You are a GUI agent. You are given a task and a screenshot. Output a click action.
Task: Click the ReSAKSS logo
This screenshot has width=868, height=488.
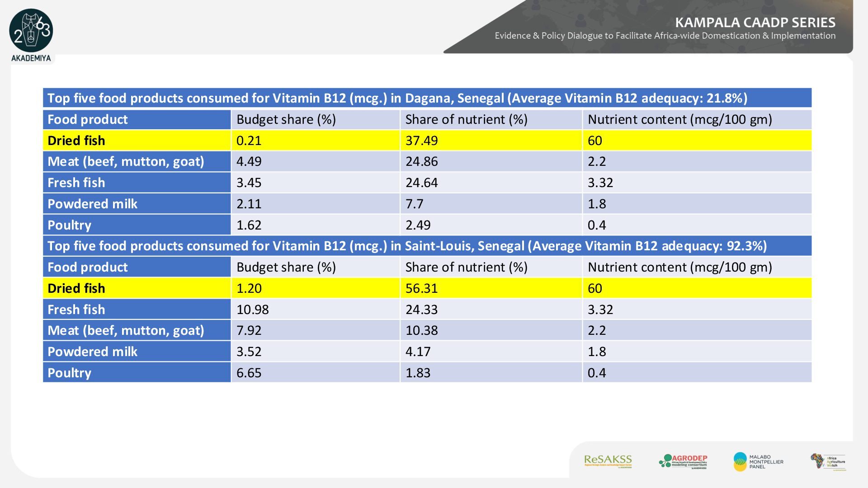coord(608,461)
